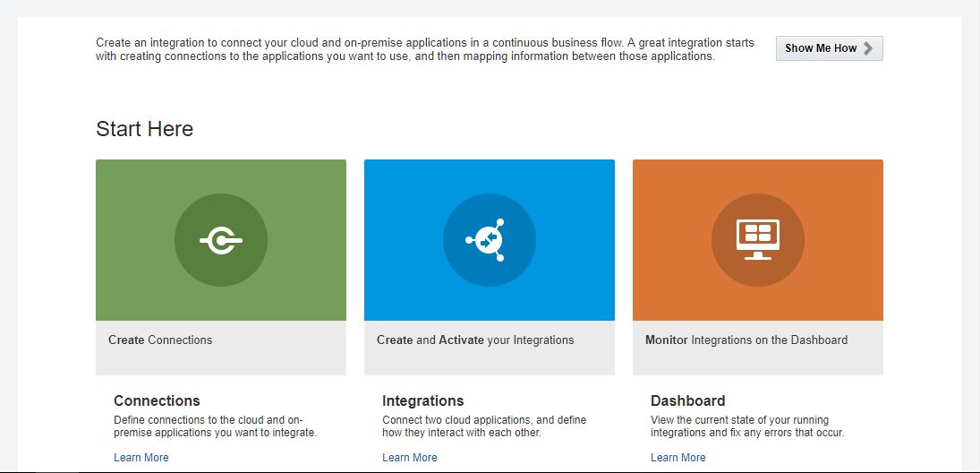Select the Create Connections caption
Image resolution: width=980 pixels, height=473 pixels.
(160, 340)
